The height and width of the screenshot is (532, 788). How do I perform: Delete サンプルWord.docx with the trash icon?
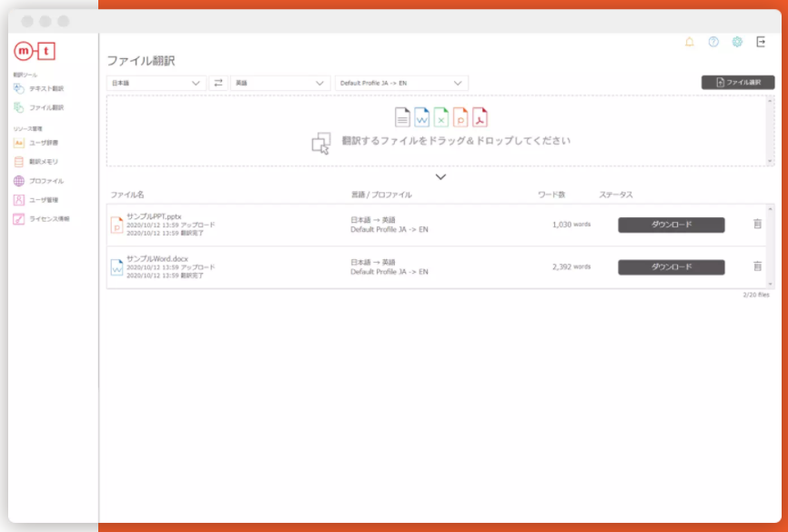click(x=756, y=266)
